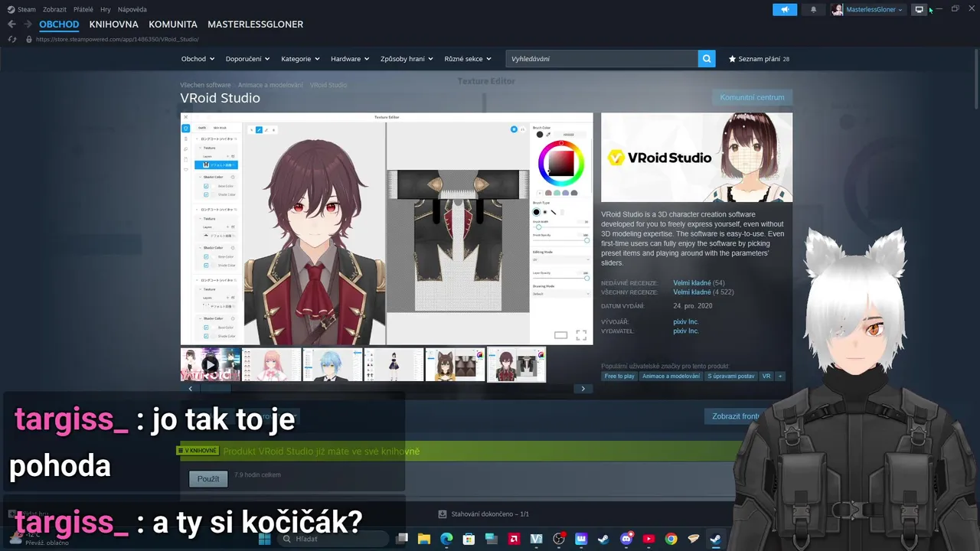Open the notifications bell
This screenshot has width=980, height=551.
(x=813, y=9)
